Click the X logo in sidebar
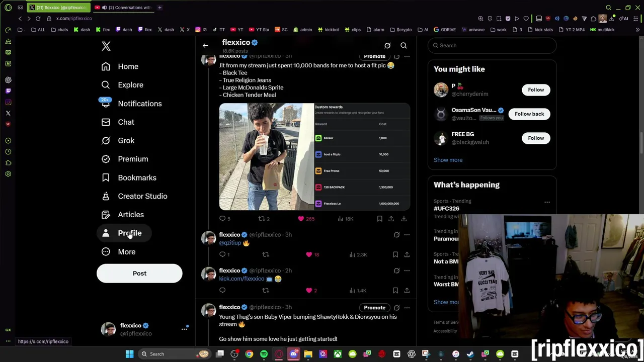644x362 pixels. (x=106, y=46)
